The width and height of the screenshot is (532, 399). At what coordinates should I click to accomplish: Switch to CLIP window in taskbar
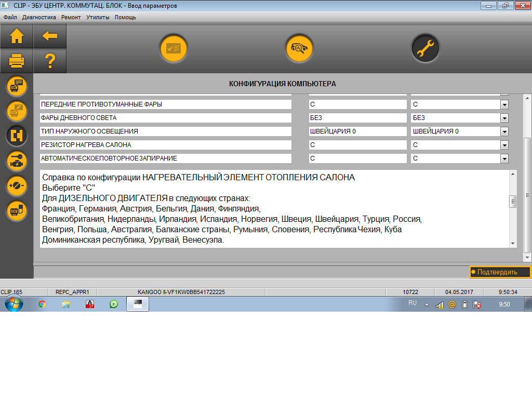click(137, 303)
